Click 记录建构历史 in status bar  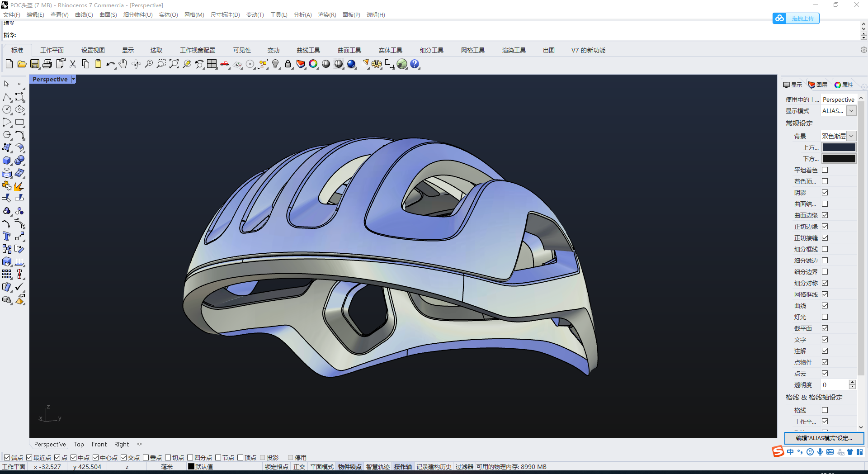(x=434, y=467)
